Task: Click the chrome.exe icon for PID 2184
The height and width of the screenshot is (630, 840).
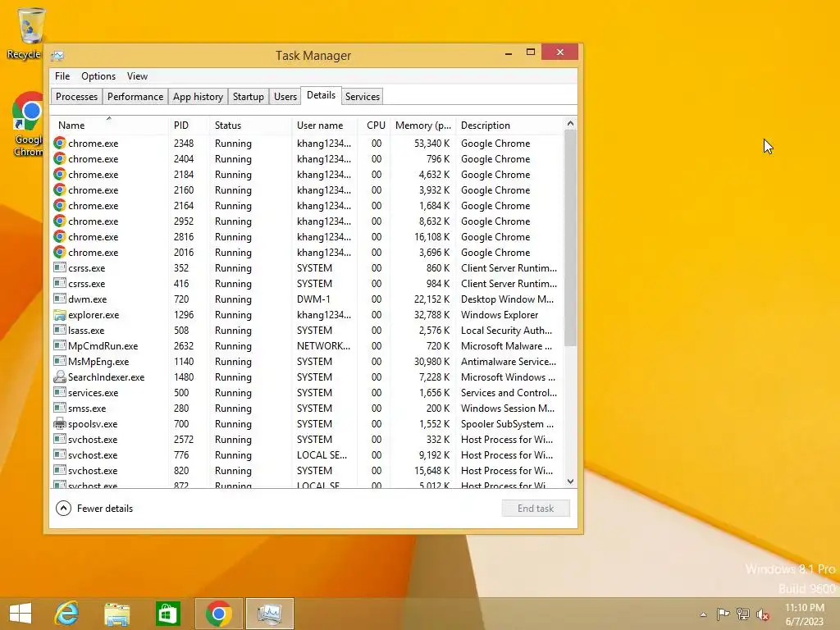Action: click(x=59, y=174)
